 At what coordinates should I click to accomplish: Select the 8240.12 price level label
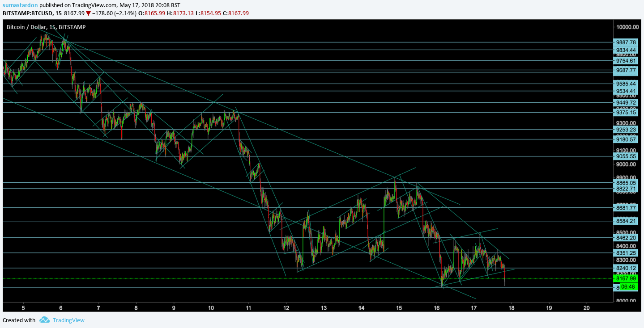point(626,269)
